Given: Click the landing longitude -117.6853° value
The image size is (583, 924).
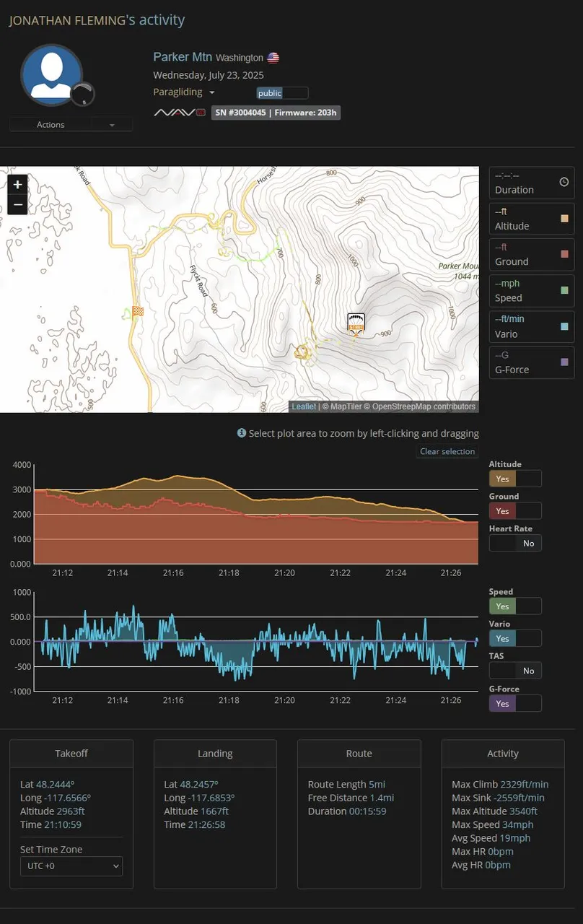Looking at the screenshot, I should 211,798.
